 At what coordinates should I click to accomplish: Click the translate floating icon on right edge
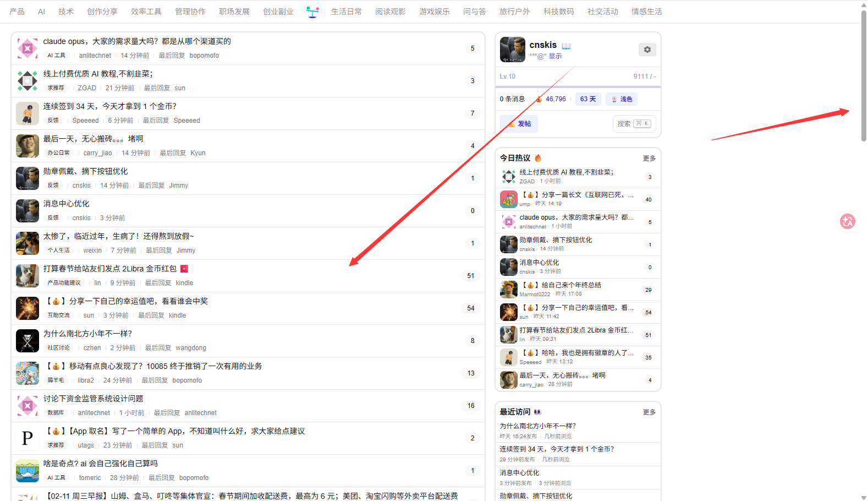pyautogui.click(x=847, y=221)
